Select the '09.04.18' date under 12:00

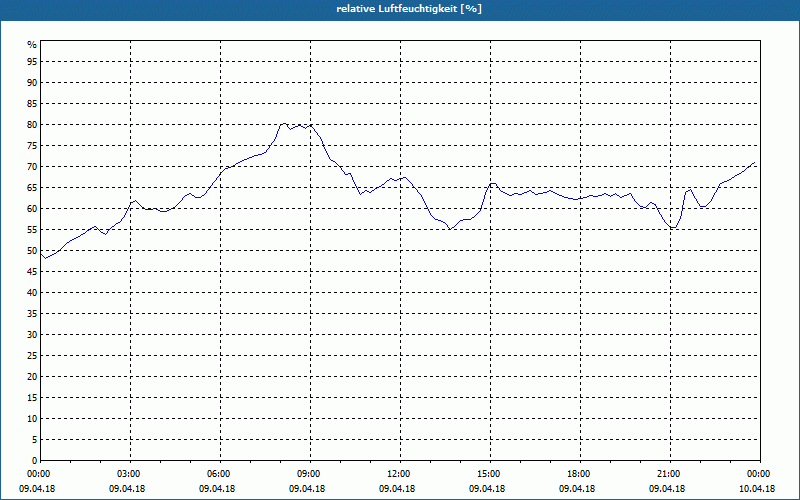click(x=397, y=489)
